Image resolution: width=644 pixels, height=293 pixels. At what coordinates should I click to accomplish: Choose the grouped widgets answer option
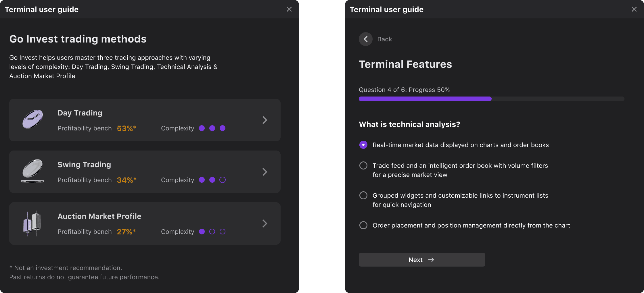point(363,195)
